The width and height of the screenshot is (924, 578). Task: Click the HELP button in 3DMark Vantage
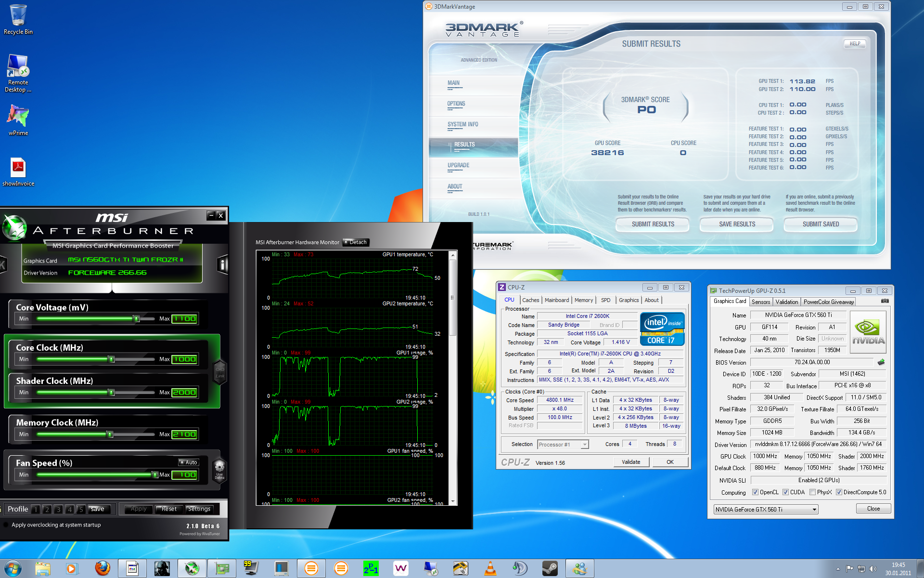pyautogui.click(x=855, y=43)
